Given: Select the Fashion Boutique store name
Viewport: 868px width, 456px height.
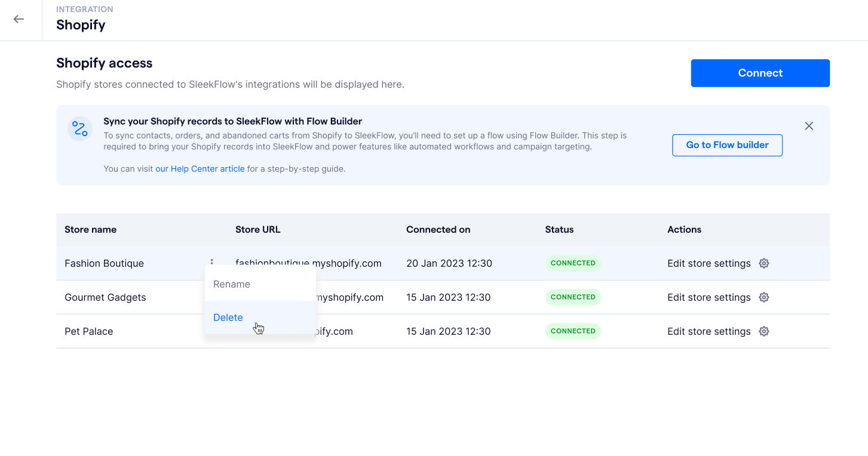Looking at the screenshot, I should 104,263.
